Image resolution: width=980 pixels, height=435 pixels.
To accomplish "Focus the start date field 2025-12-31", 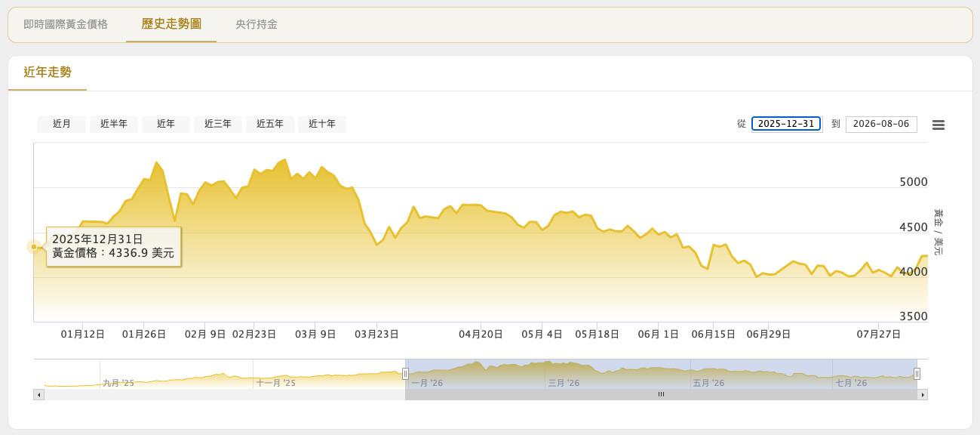I will click(786, 124).
